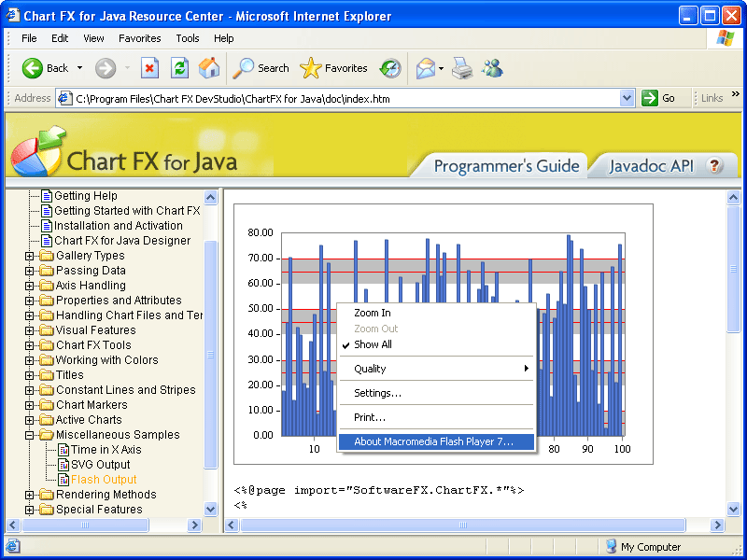Open the Back history dropdown arrow
The image size is (747, 560).
(79, 68)
